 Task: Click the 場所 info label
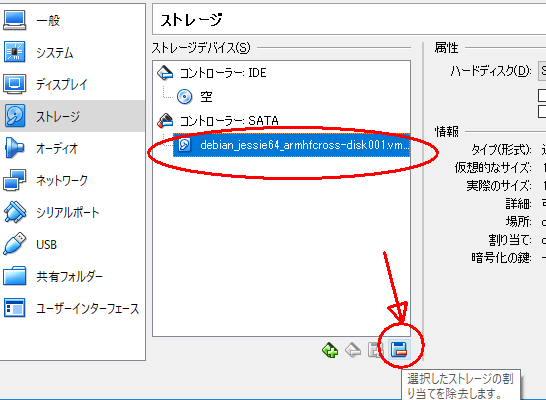[x=518, y=221]
